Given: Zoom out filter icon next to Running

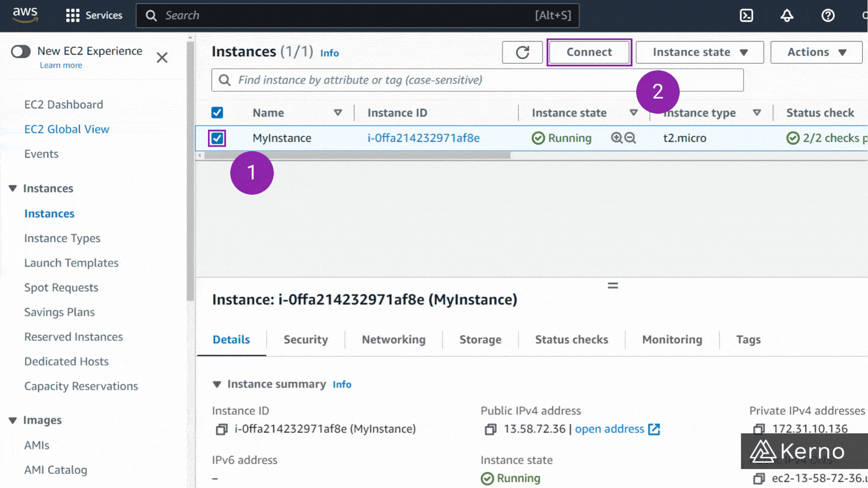Looking at the screenshot, I should tap(630, 138).
